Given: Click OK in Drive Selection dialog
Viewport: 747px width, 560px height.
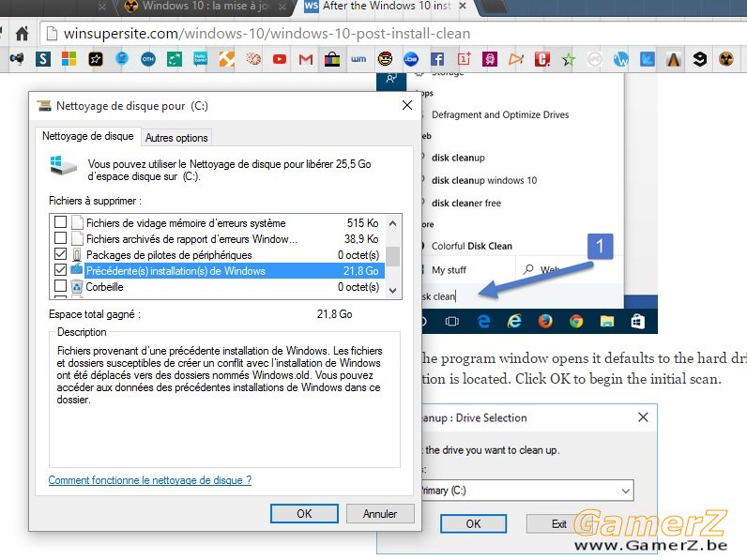Looking at the screenshot, I should [x=473, y=523].
